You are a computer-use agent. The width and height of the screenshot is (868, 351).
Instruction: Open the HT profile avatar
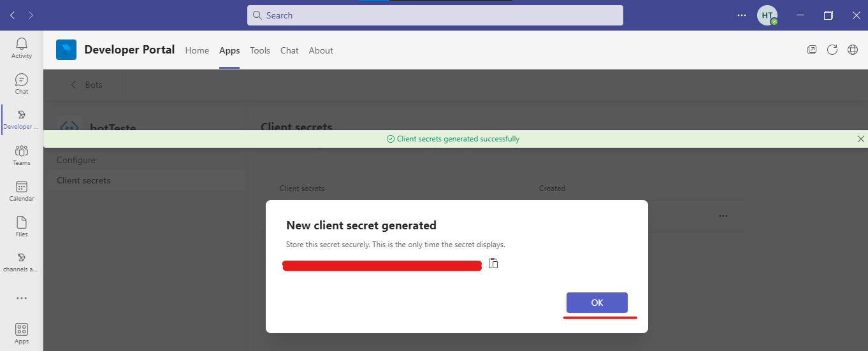767,15
